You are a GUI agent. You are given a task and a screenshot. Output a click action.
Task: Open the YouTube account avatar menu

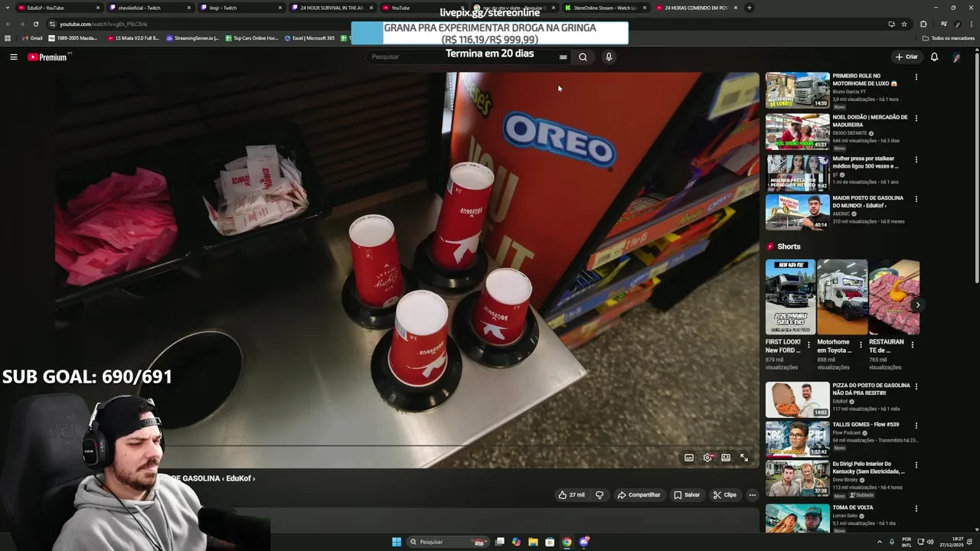coord(956,57)
